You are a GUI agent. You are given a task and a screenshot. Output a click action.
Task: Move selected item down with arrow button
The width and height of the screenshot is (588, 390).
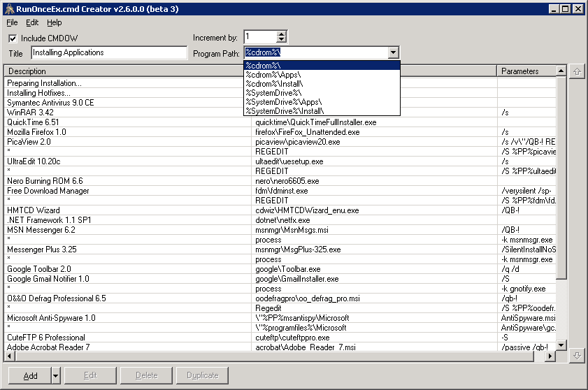(x=577, y=356)
